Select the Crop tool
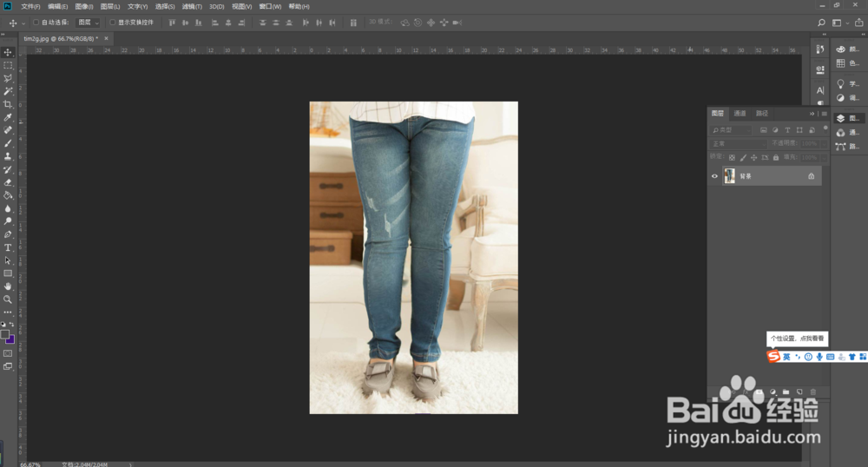Viewport: 868px width, 467px height. (8, 104)
